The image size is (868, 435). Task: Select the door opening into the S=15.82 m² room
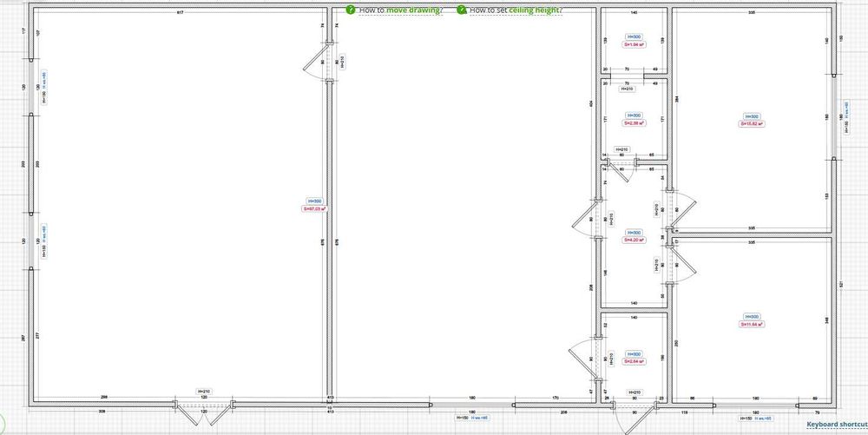tap(680, 210)
